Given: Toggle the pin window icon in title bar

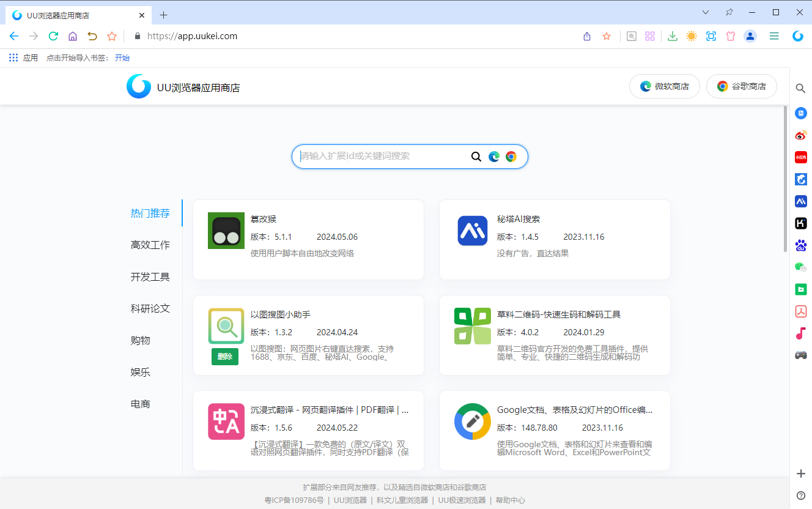Looking at the screenshot, I should click(x=729, y=12).
